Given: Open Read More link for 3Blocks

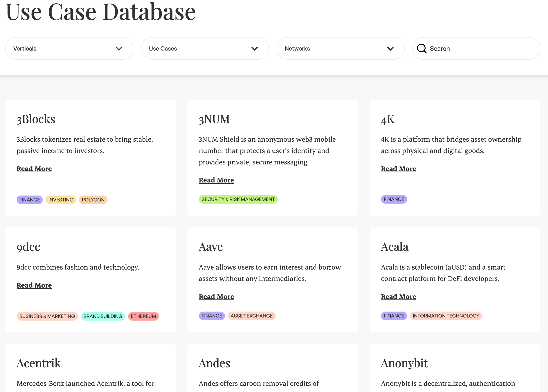Looking at the screenshot, I should pos(34,169).
